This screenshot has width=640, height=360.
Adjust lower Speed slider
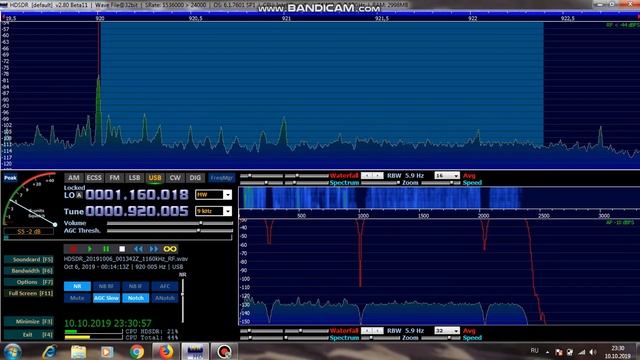pos(441,338)
